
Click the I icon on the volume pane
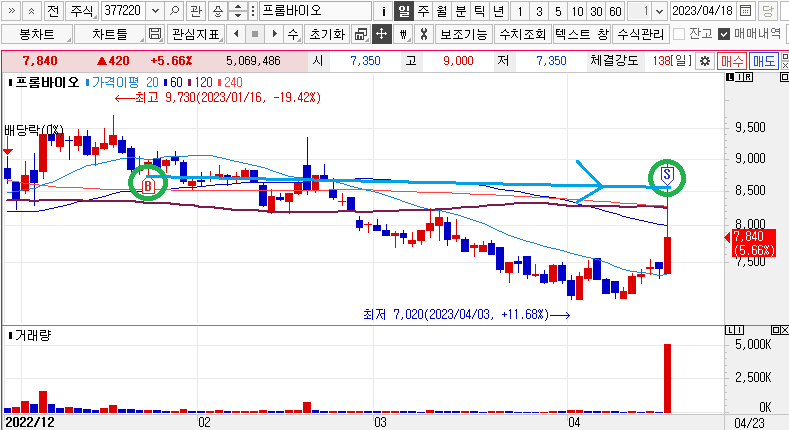[x=739, y=330]
